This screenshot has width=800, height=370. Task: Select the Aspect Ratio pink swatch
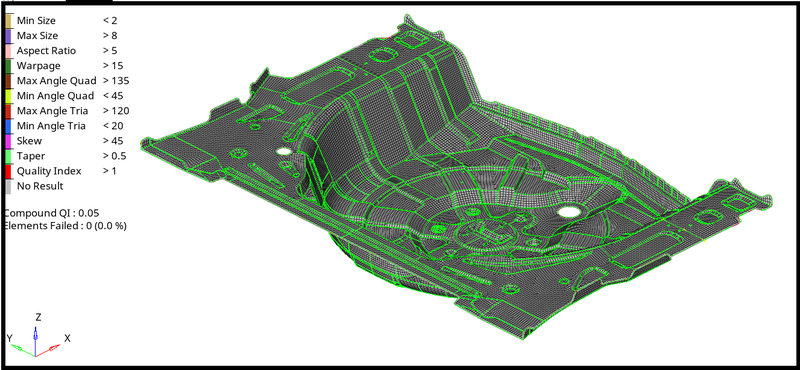click(8, 51)
